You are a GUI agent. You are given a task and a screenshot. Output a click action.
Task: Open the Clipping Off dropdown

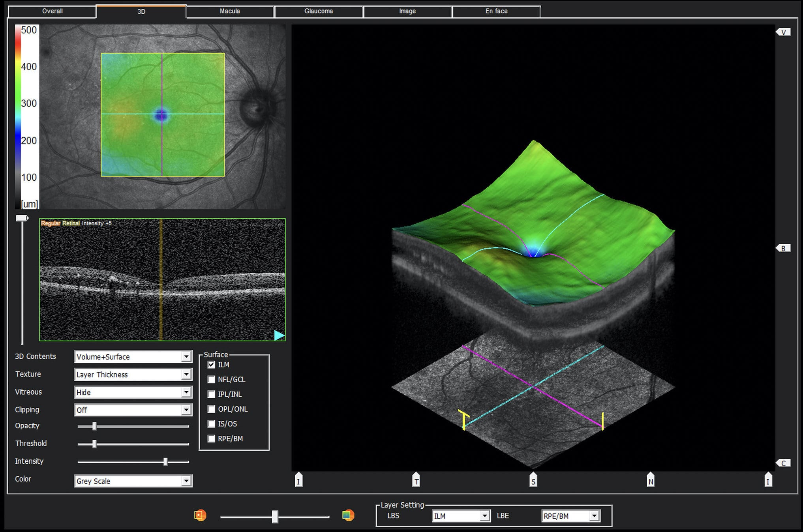pyautogui.click(x=133, y=410)
